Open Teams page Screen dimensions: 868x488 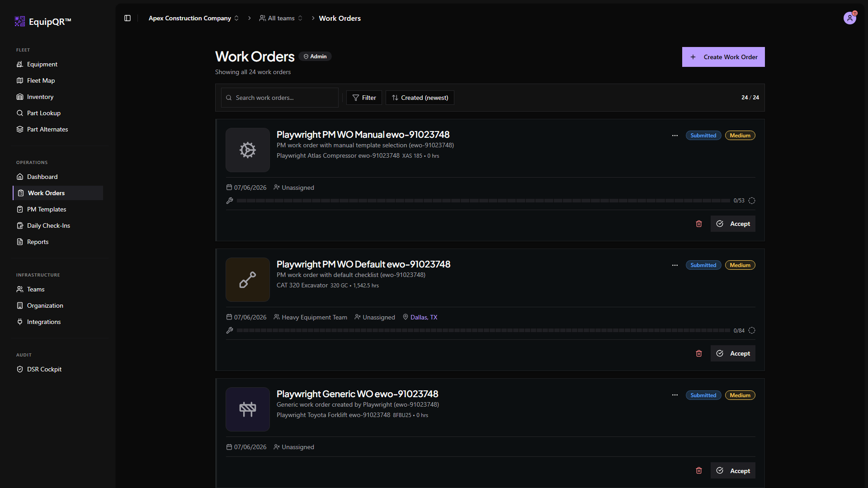point(58,289)
